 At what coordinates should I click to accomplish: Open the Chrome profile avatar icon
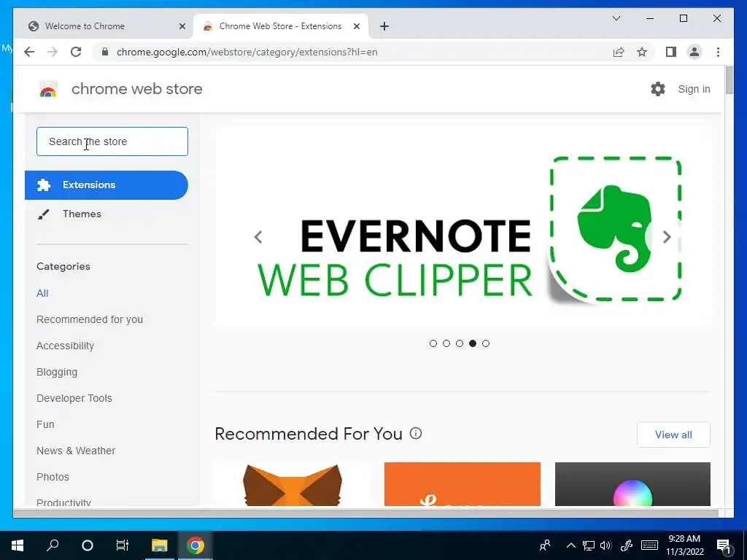pyautogui.click(x=694, y=52)
